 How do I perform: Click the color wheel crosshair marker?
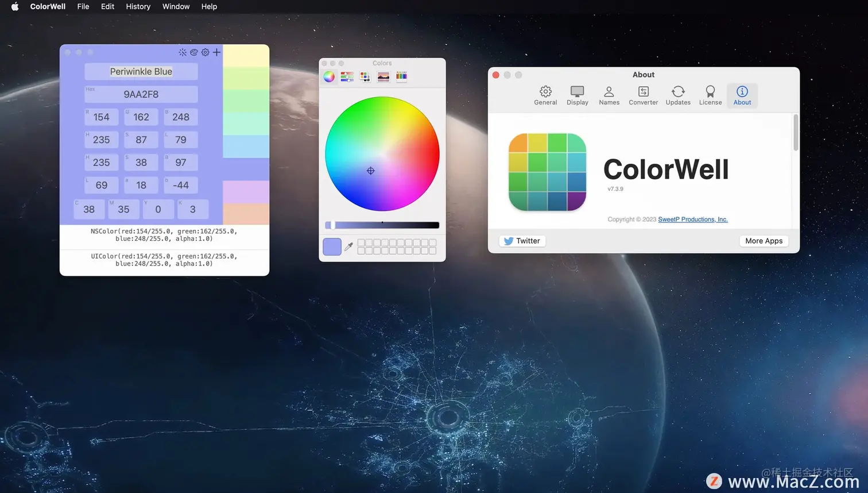pyautogui.click(x=371, y=171)
